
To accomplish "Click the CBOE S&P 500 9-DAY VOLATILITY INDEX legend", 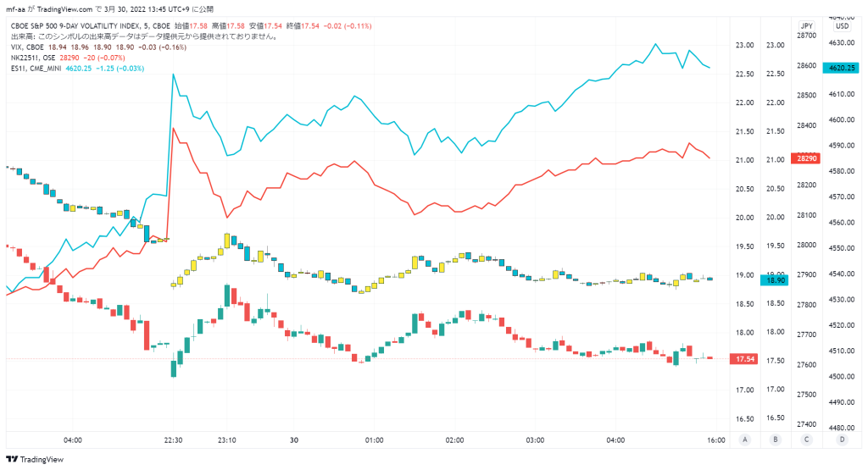I will [x=90, y=26].
